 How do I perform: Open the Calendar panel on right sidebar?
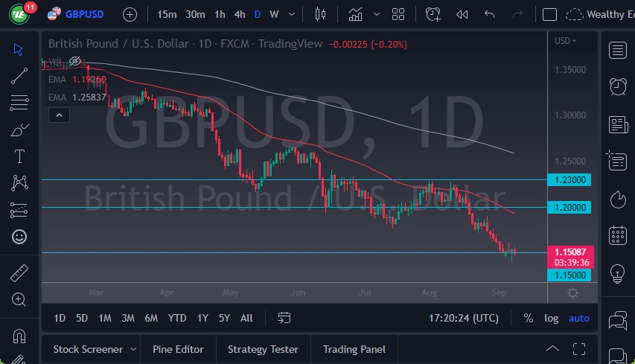pos(617,235)
